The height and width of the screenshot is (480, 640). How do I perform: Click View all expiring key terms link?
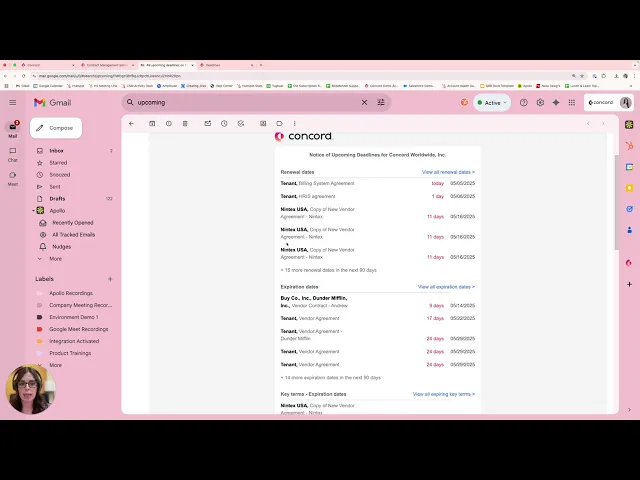pos(444,394)
